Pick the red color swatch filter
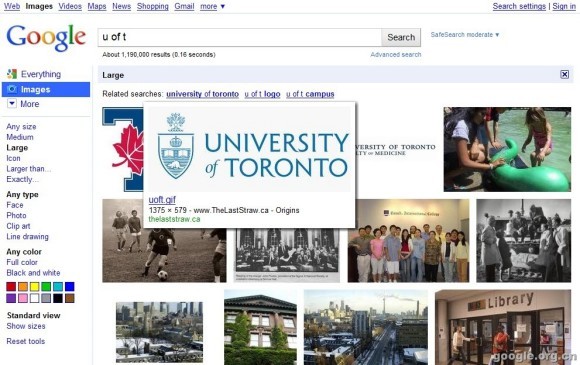This screenshot has width=580, height=365. click(x=11, y=287)
